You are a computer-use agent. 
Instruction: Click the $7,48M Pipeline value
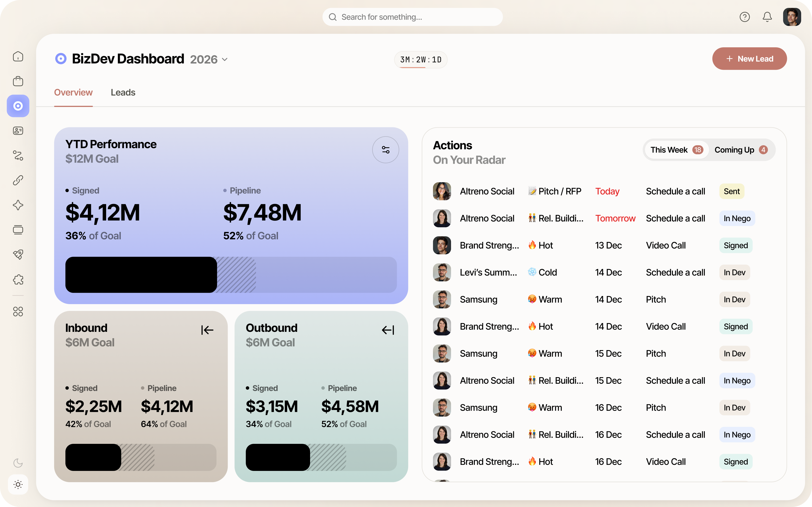click(x=262, y=213)
